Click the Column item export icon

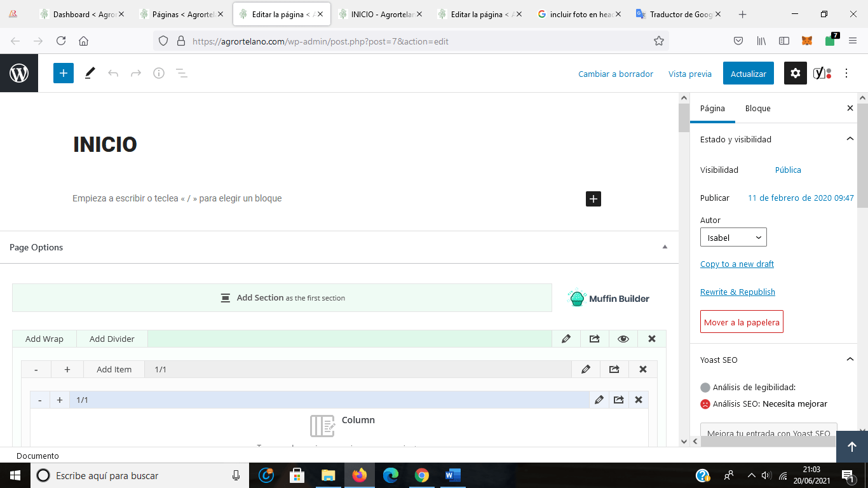(x=619, y=400)
